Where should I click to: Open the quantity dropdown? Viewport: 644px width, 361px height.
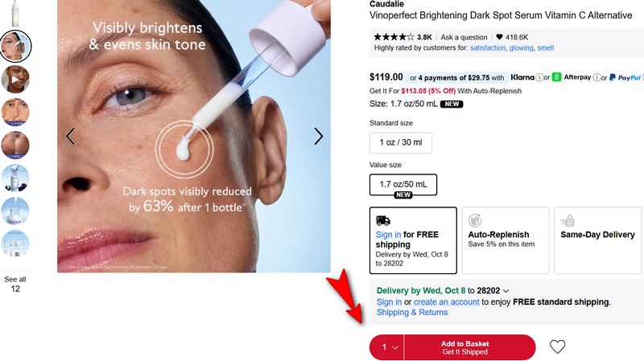[387, 347]
